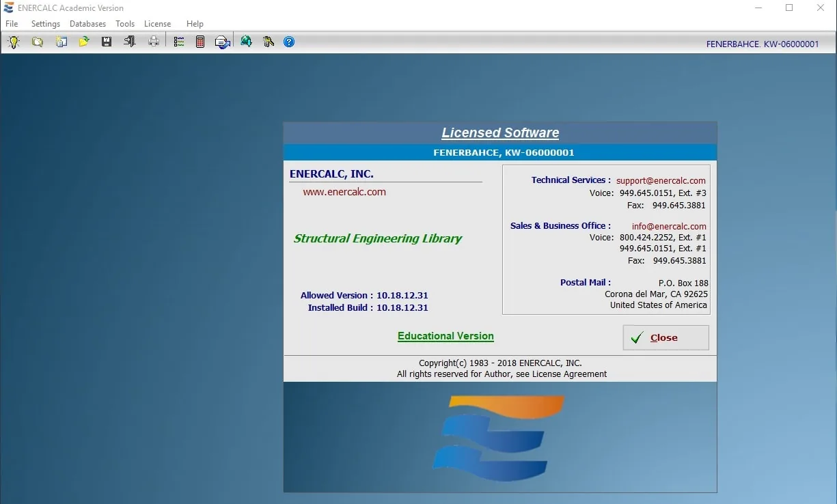Click the light bulb toolbar icon
This screenshot has height=504, width=837.
point(14,42)
